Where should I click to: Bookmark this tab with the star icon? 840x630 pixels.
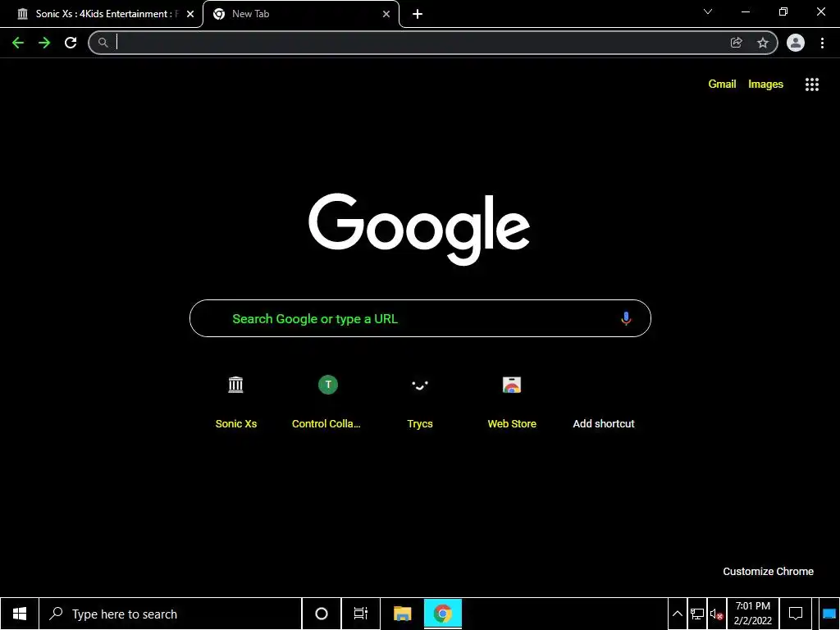click(763, 43)
